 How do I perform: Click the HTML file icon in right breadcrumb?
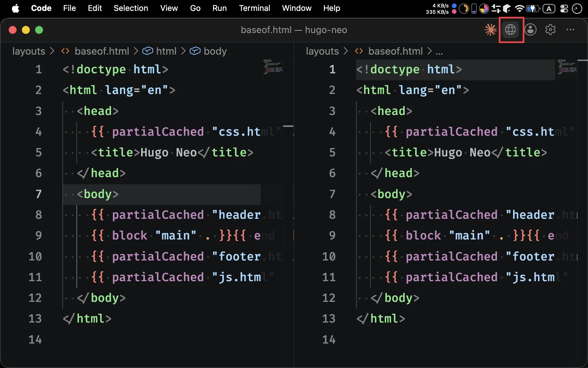(x=359, y=51)
